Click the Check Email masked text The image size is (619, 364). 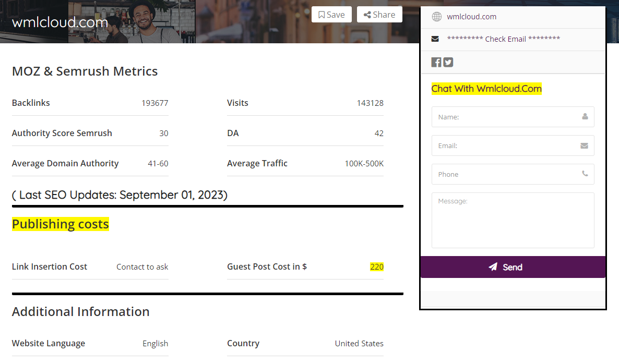[504, 39]
